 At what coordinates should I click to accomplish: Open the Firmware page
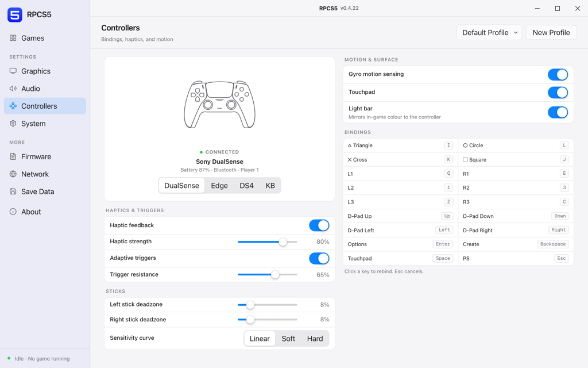tap(45, 156)
